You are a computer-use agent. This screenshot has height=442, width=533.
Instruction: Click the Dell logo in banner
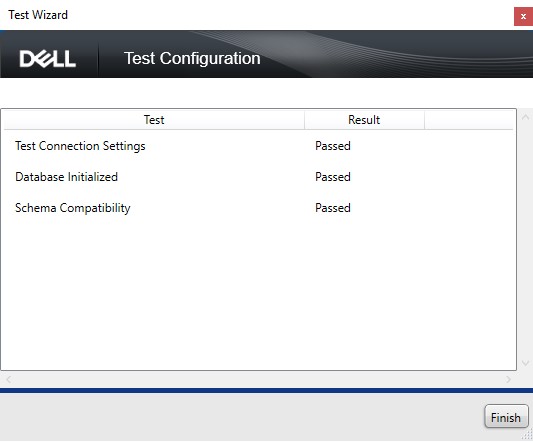coord(48,59)
